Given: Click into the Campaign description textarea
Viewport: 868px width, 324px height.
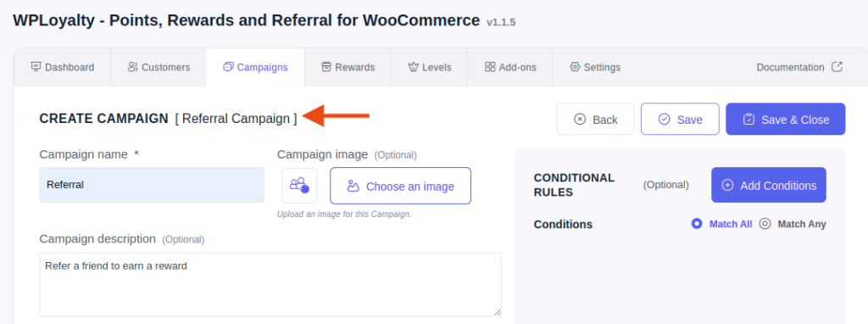Looking at the screenshot, I should point(270,285).
